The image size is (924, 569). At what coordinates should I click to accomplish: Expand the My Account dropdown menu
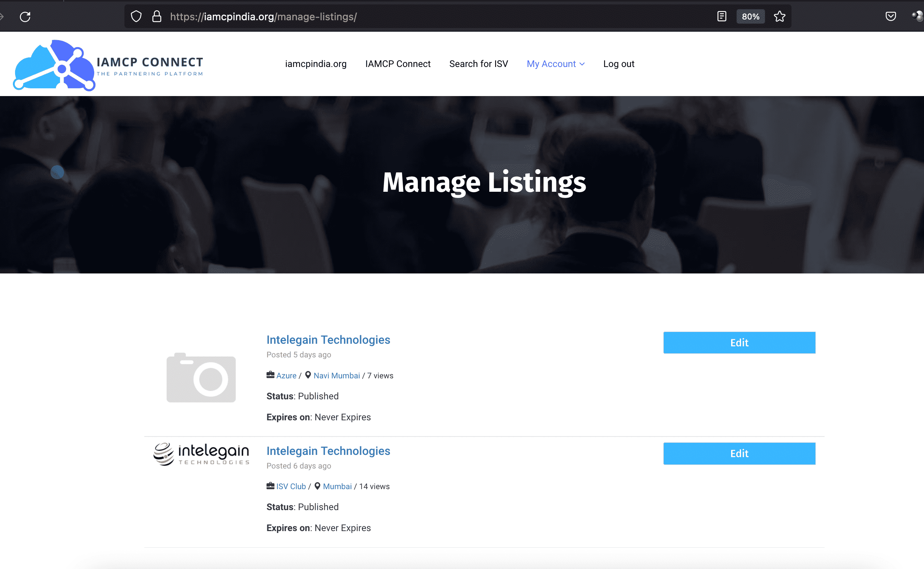click(x=556, y=64)
